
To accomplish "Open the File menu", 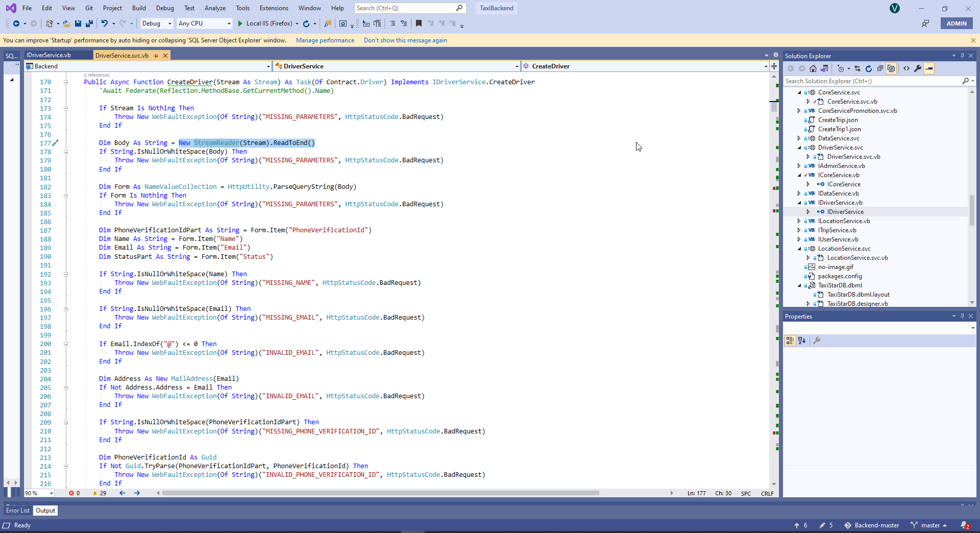I will 27,8.
